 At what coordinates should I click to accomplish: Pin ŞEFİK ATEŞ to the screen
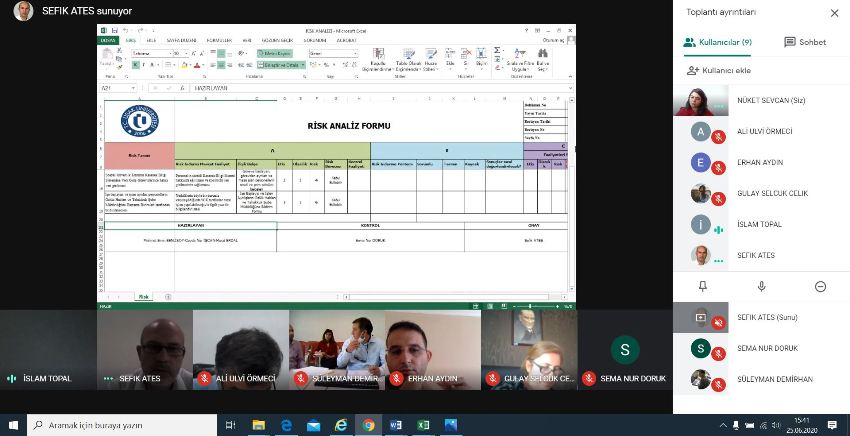(x=702, y=286)
